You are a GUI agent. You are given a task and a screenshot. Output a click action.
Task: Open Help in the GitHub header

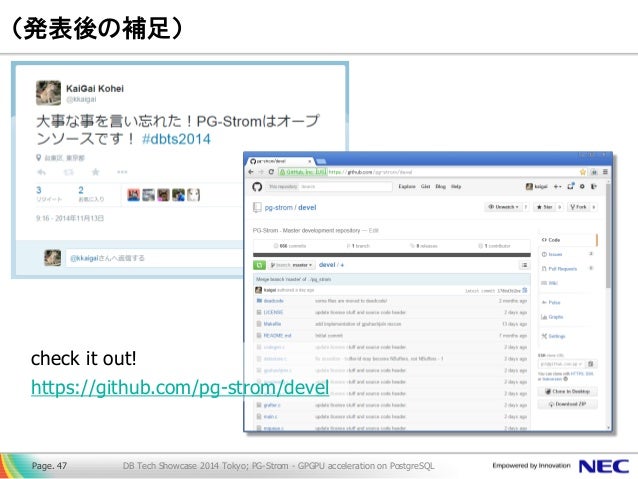click(x=456, y=186)
